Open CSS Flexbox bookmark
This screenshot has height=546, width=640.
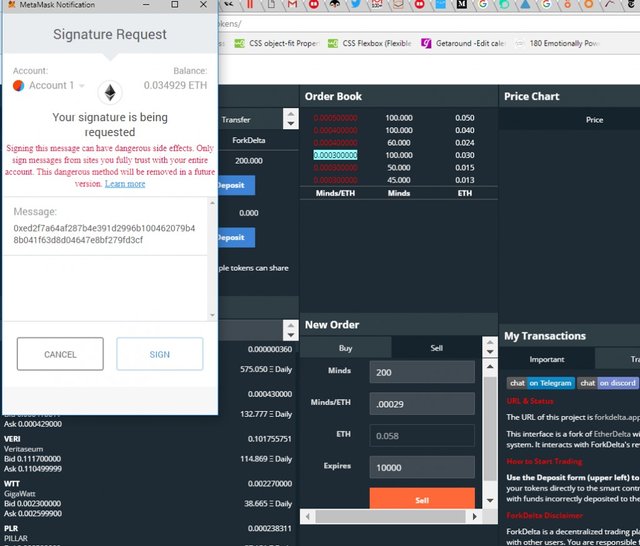click(370, 43)
